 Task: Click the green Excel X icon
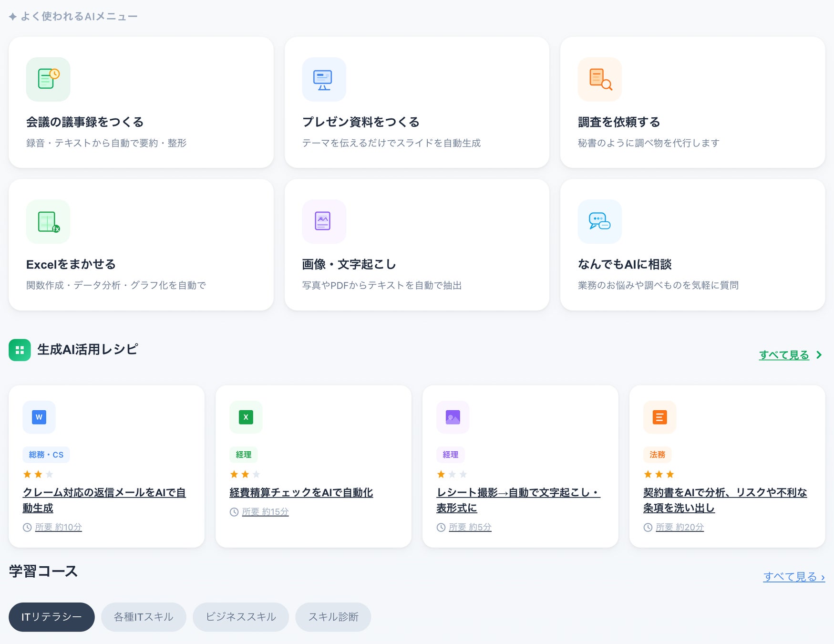click(246, 417)
